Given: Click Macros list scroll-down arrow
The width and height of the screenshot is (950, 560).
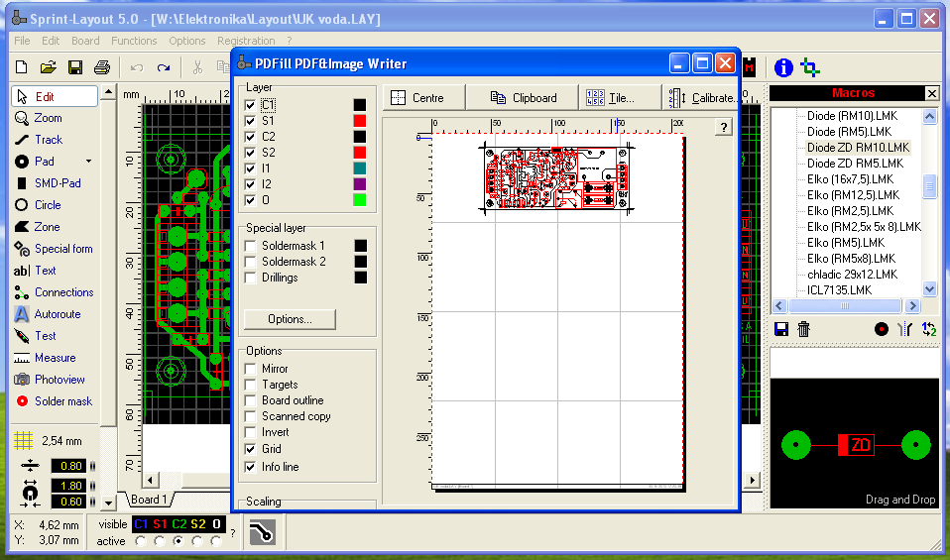Looking at the screenshot, I should [929, 289].
